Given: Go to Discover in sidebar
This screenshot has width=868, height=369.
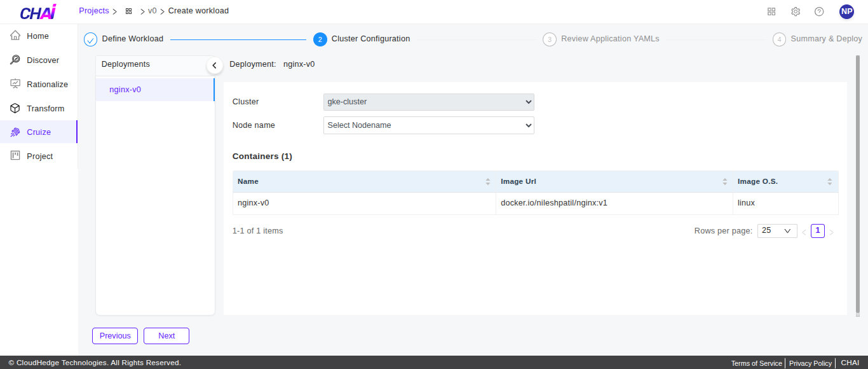Looking at the screenshot, I should coord(43,60).
